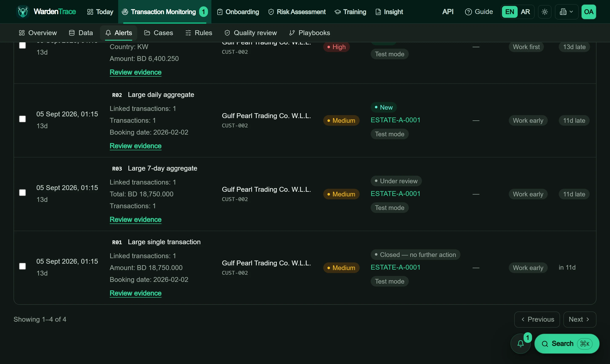Check the Large 7-day aggregate alert checkbox
The image size is (610, 364).
[22, 193]
